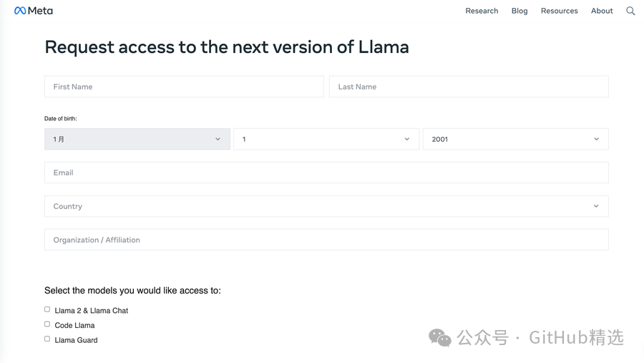Open the birth day dropdown

point(326,139)
